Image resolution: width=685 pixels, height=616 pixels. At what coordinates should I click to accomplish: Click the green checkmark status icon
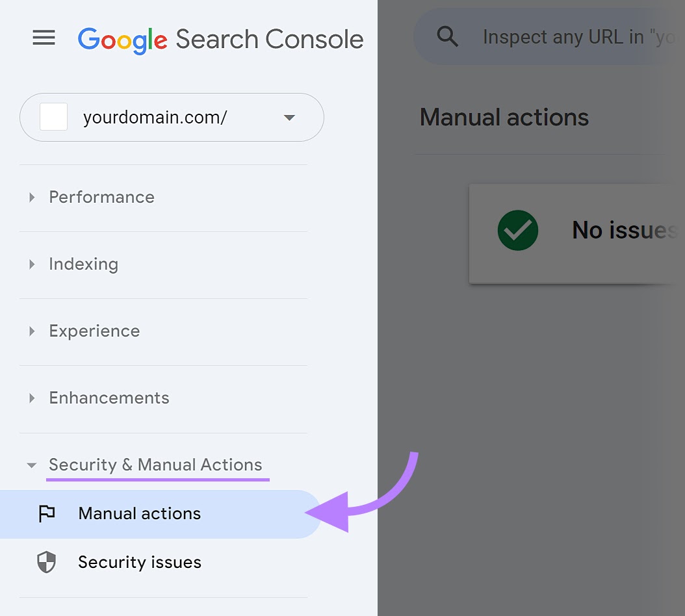[x=517, y=231]
